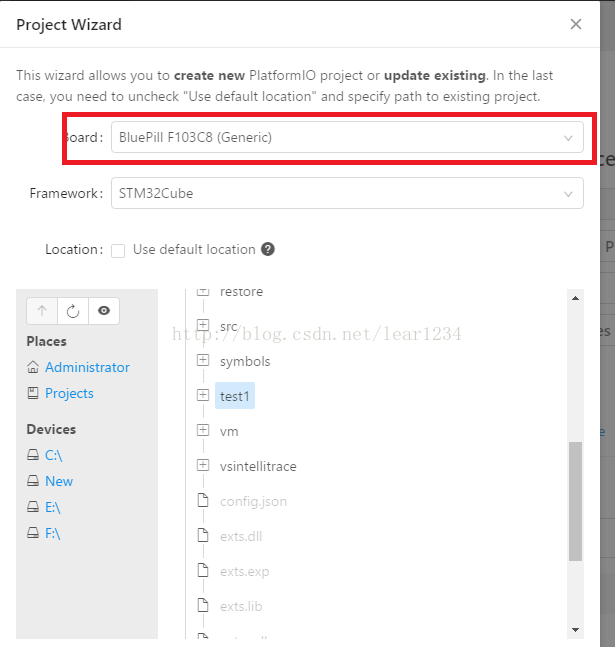
Task: Expand the test1 folder node
Action: click(x=203, y=395)
